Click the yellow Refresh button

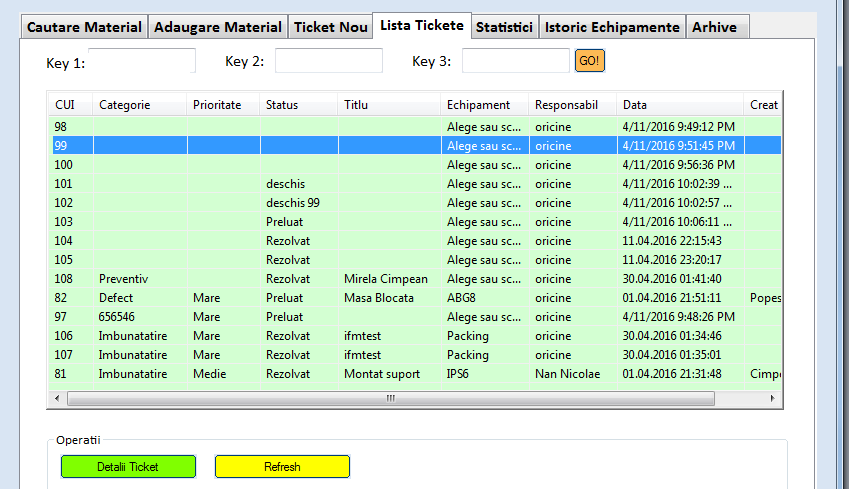(282, 467)
